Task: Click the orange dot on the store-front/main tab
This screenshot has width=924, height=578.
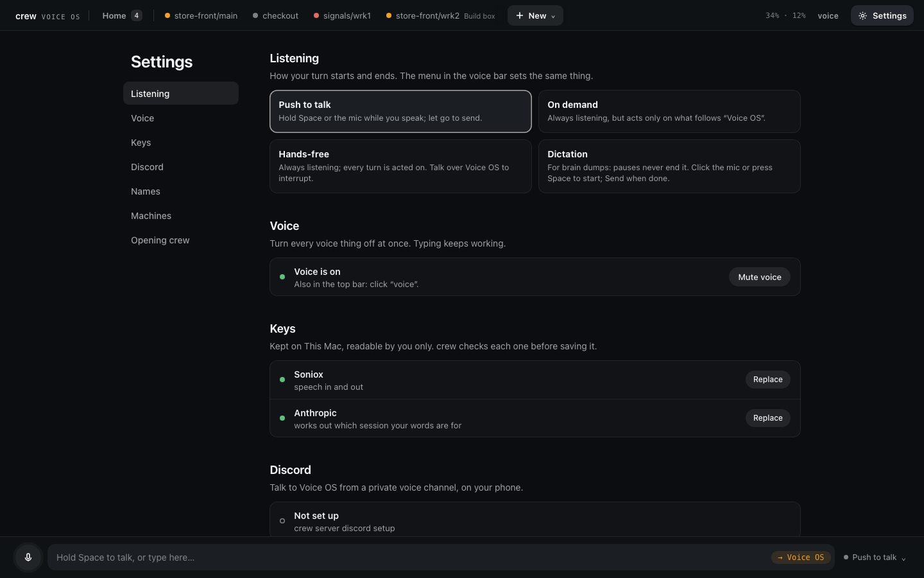Action: pyautogui.click(x=167, y=16)
